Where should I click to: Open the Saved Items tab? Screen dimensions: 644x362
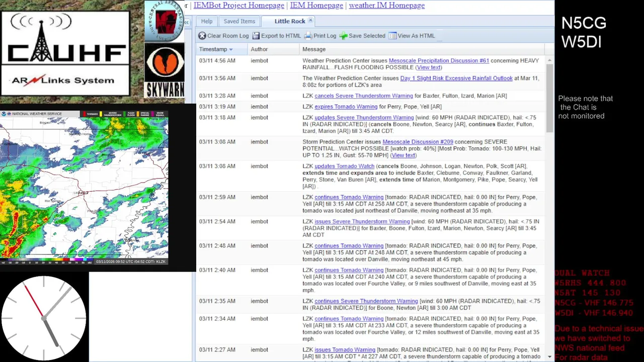pos(239,21)
